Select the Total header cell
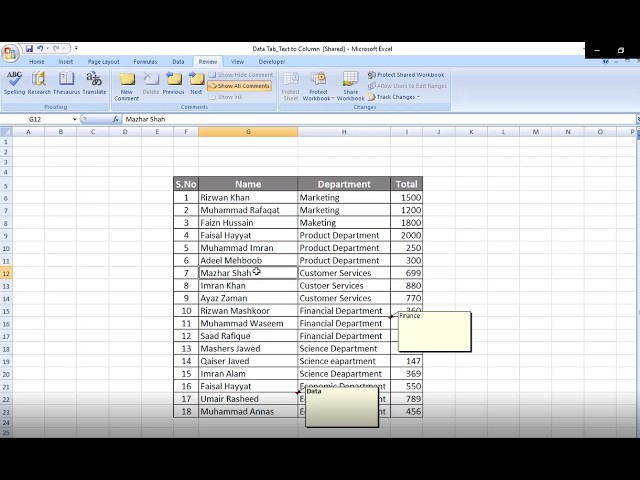The width and height of the screenshot is (640, 480). tap(407, 184)
